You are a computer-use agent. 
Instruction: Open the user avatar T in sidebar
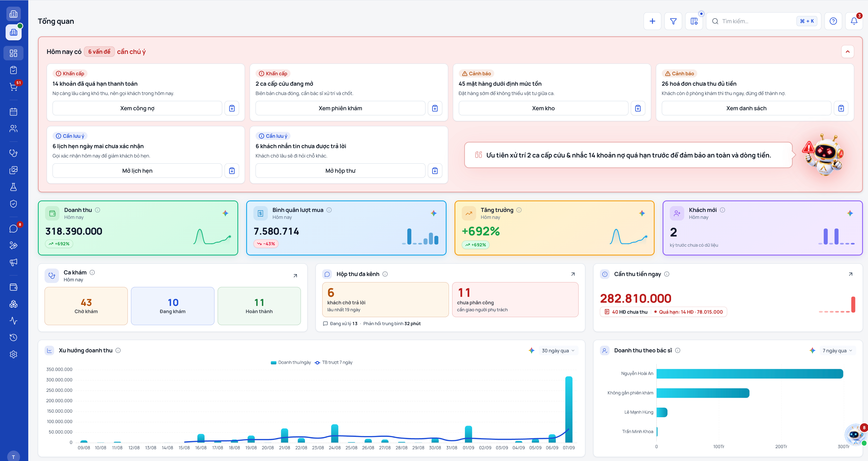coord(14,456)
